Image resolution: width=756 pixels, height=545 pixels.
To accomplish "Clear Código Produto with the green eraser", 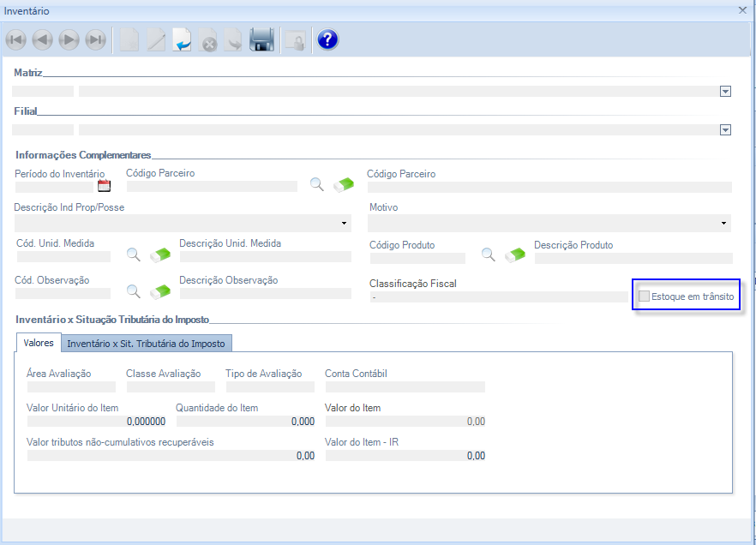I will tap(514, 255).
